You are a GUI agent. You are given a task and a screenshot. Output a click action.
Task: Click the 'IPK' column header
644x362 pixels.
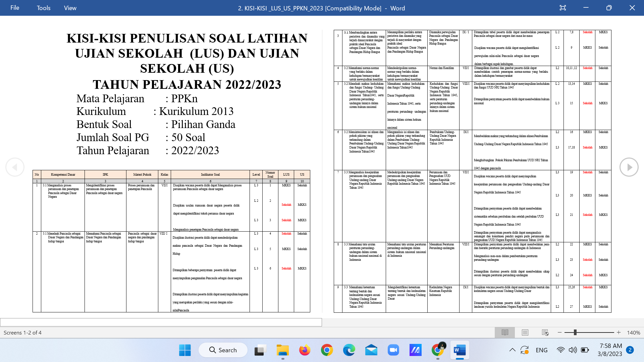105,175
